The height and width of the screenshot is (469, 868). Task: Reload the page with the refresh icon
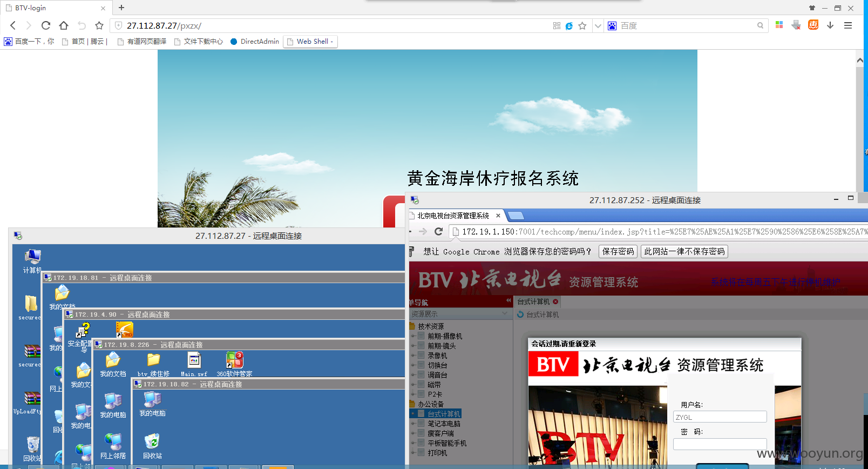pyautogui.click(x=46, y=25)
